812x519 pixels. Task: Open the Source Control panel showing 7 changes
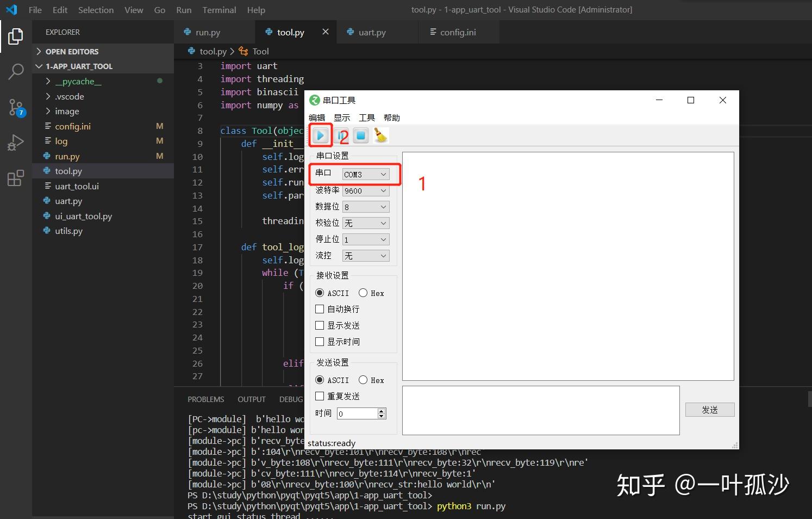tap(16, 107)
